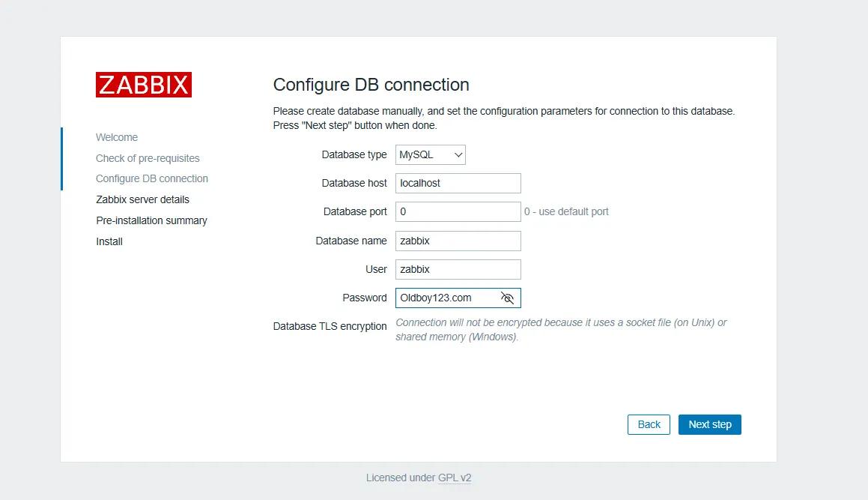Click the Database TLS encryption label
Viewport: 868px width, 500px height.
point(330,326)
